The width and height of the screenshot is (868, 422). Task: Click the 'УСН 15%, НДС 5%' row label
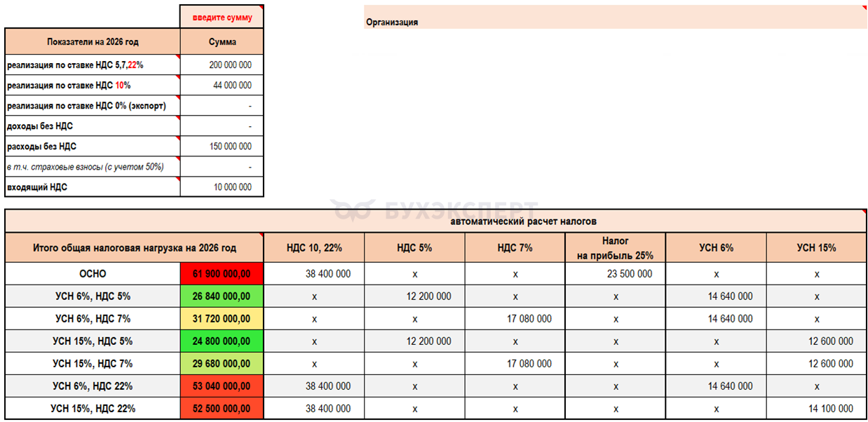pyautogui.click(x=93, y=341)
